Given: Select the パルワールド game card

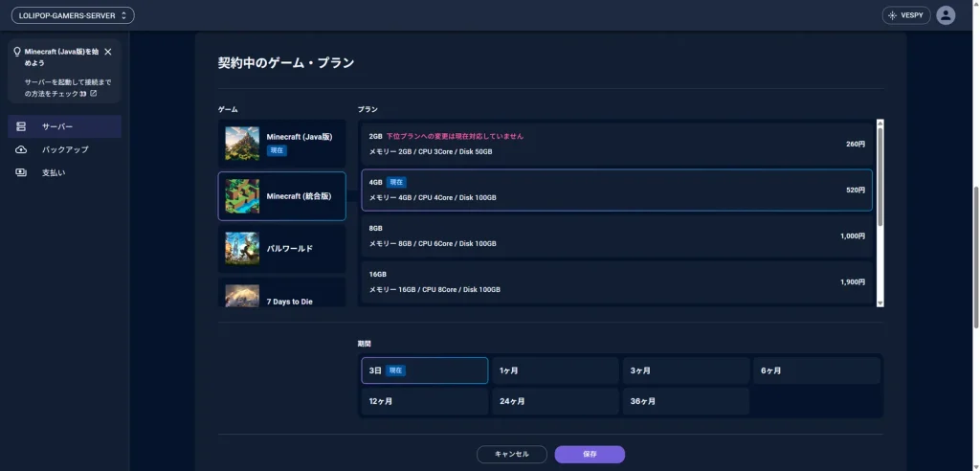Looking at the screenshot, I should (x=282, y=248).
